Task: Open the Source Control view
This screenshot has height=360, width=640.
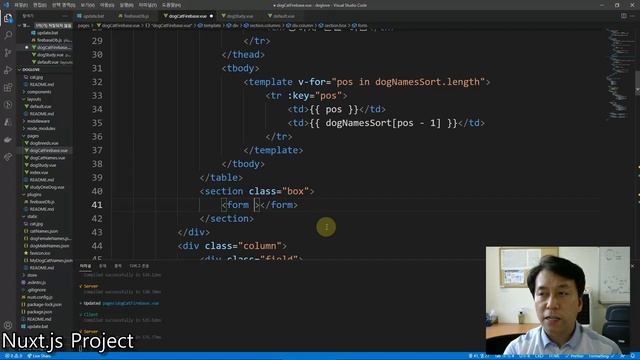Action: click(x=8, y=52)
